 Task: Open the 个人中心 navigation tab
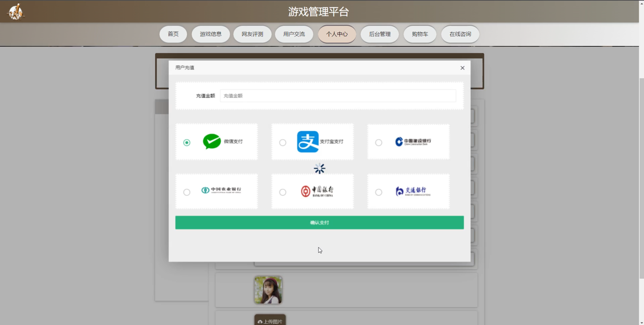coord(337,34)
